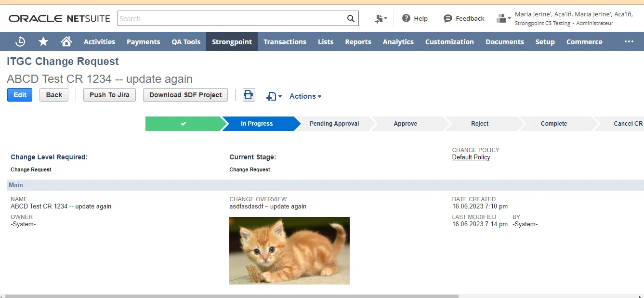Show more navigation items via ellipsis

pos(629,42)
